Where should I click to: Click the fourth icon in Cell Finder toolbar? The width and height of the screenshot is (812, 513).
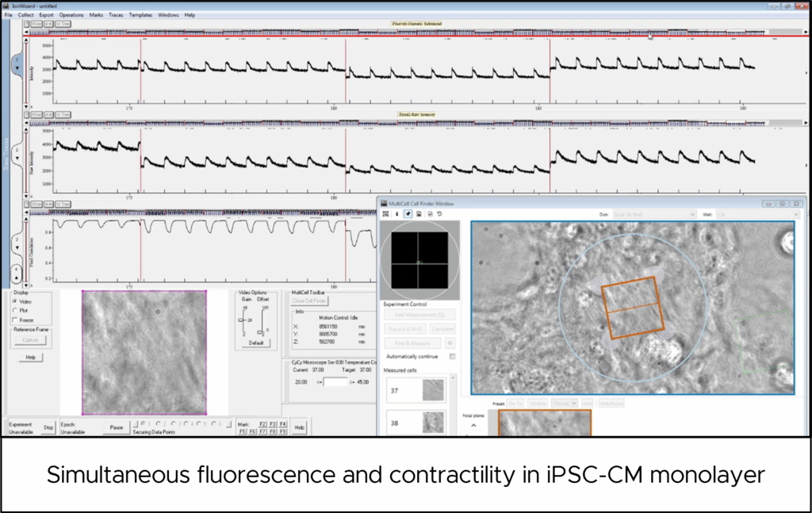pos(419,214)
